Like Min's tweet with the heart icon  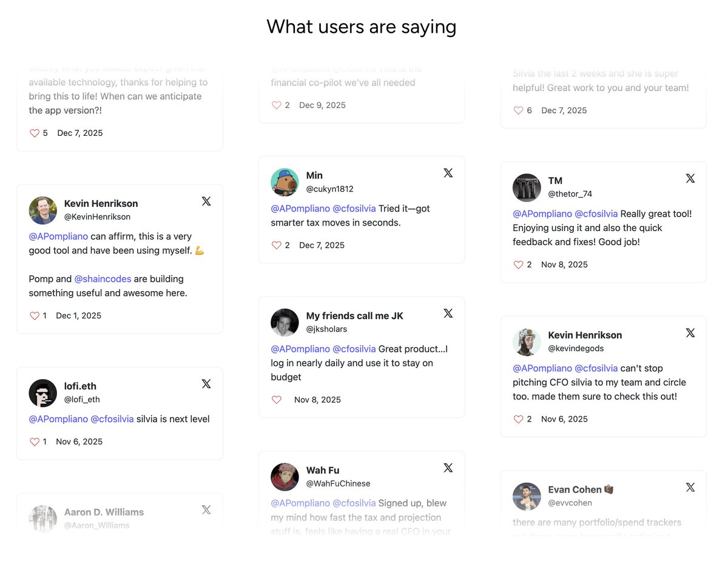tap(277, 246)
